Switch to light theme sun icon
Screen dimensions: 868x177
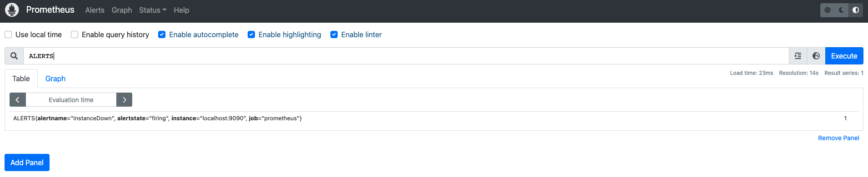coord(828,10)
